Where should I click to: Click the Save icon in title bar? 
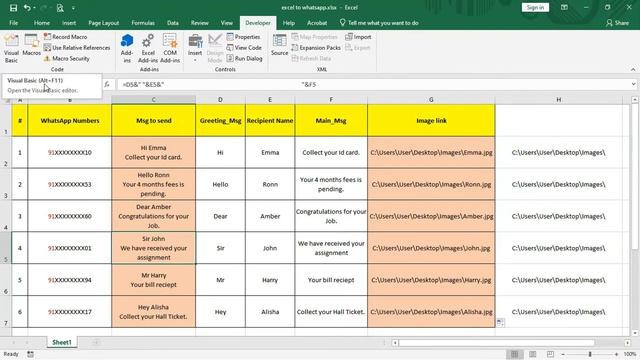tap(13, 8)
